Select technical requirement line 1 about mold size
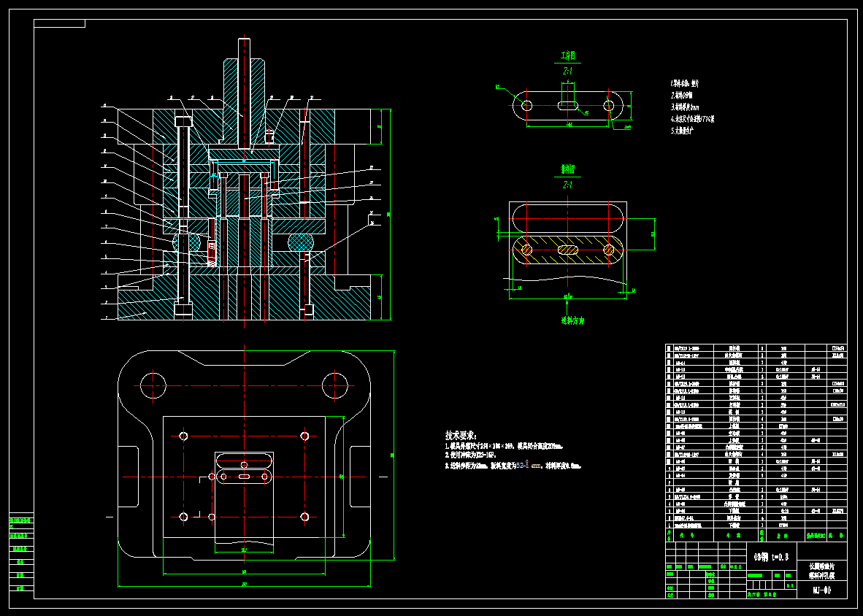The height and width of the screenshot is (616, 863). pyautogui.click(x=504, y=446)
